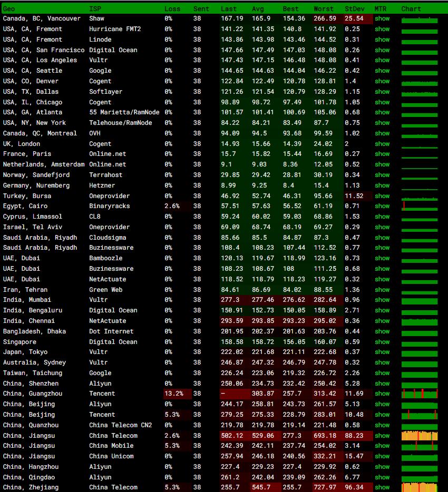This screenshot has width=448, height=492.
Task: Show MTR for Jiangsu China Mobile
Action: tap(382, 446)
